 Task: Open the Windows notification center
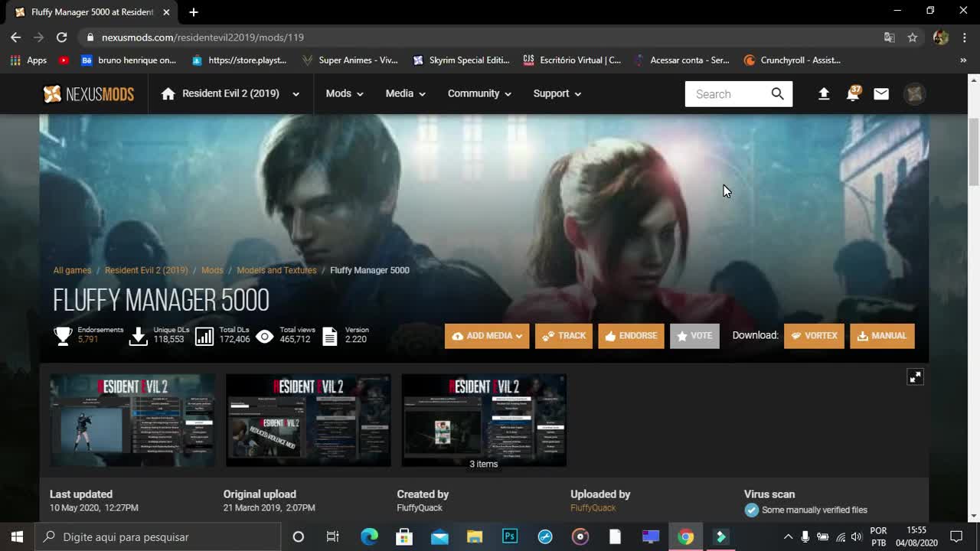(956, 536)
